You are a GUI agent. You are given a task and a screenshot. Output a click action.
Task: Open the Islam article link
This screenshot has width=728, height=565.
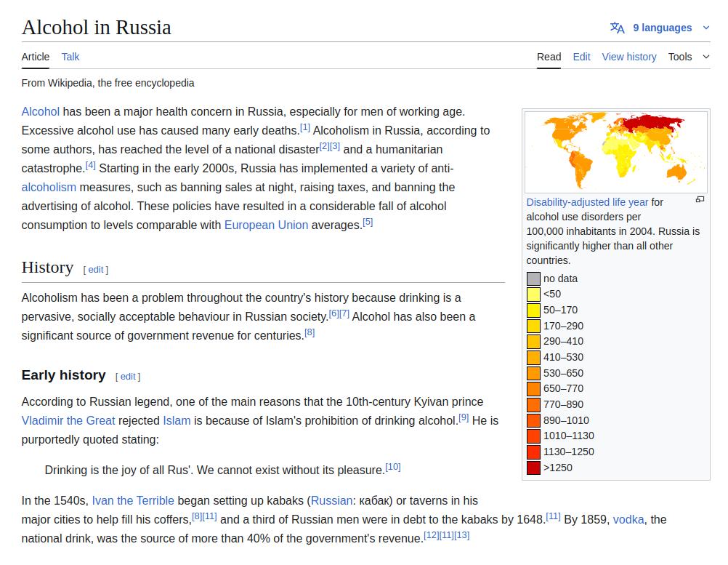point(177,420)
